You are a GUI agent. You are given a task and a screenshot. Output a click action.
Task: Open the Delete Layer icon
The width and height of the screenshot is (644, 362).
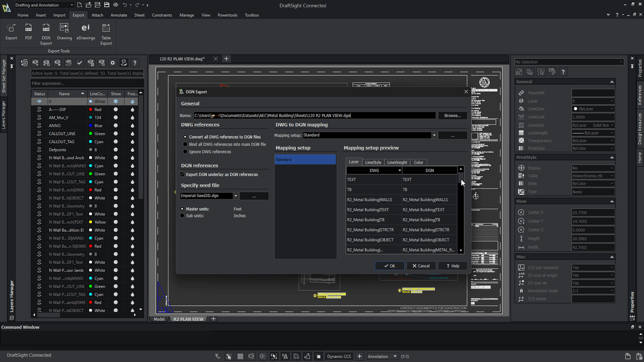pyautogui.click(x=57, y=63)
